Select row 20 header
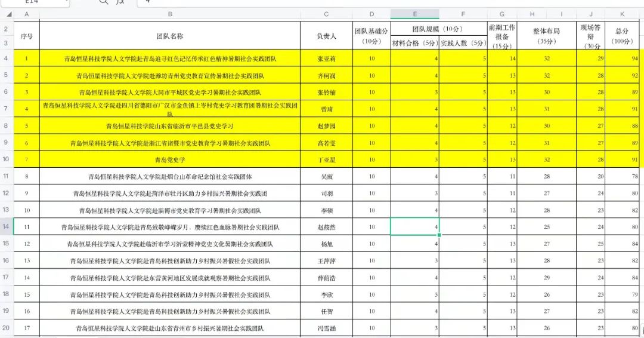The image size is (644, 338). (7, 328)
